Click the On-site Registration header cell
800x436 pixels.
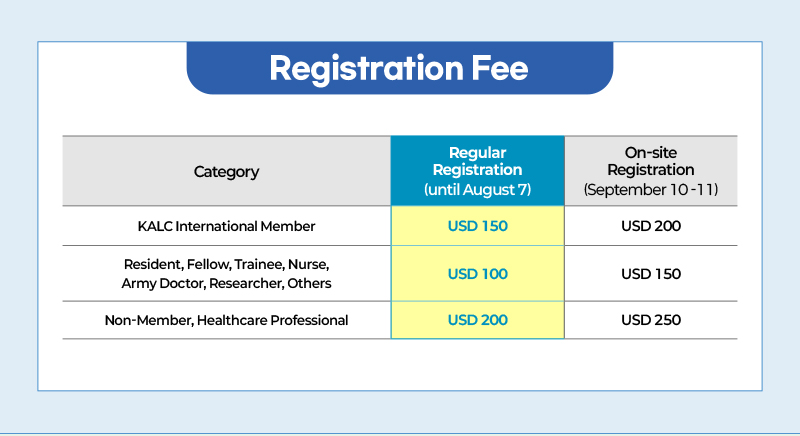(651, 171)
